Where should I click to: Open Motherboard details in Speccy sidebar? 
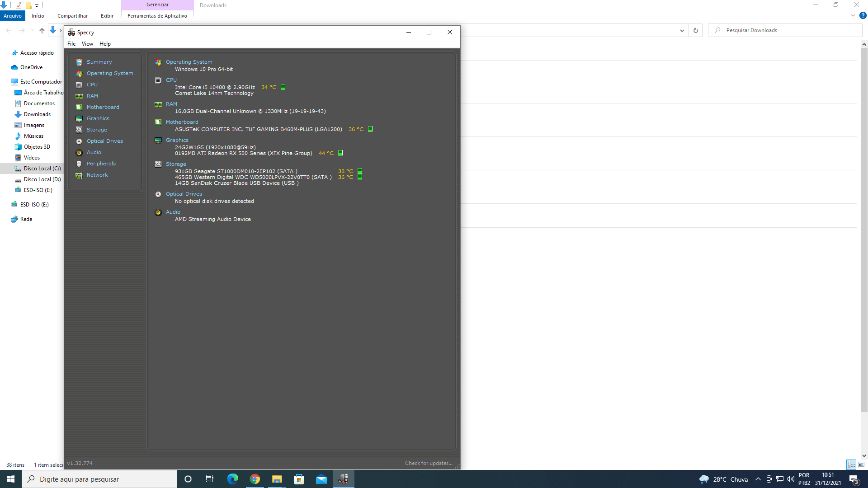pyautogui.click(x=103, y=107)
